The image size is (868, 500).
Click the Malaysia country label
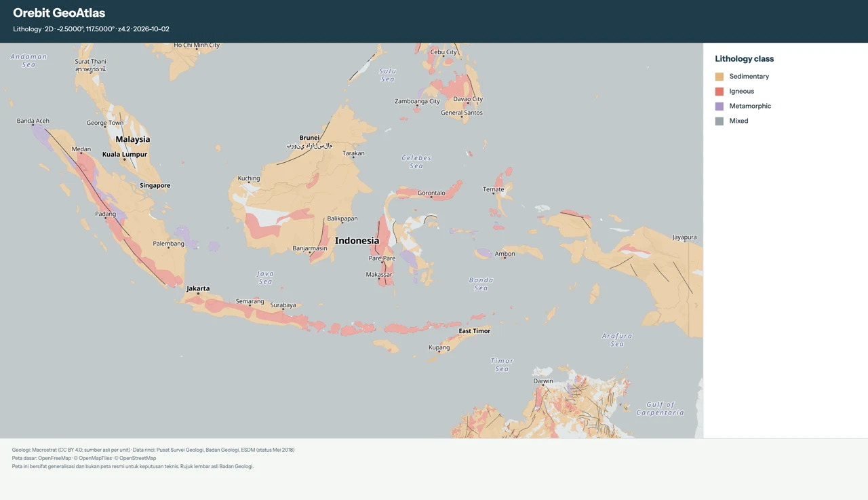click(133, 139)
